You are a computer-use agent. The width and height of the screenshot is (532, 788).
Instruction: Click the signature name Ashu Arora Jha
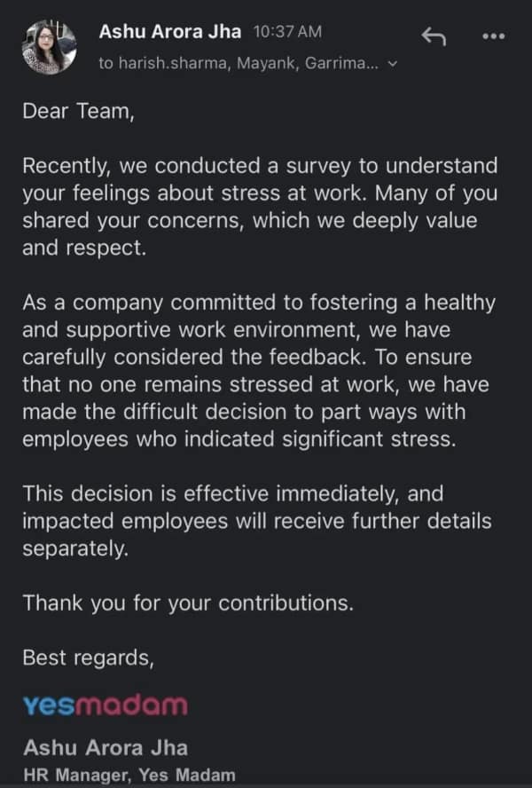(x=106, y=748)
